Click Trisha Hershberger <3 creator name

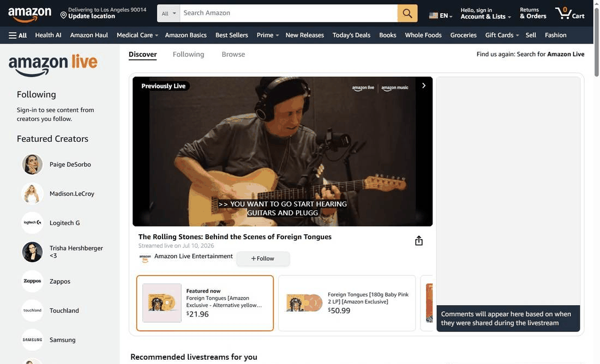point(76,252)
